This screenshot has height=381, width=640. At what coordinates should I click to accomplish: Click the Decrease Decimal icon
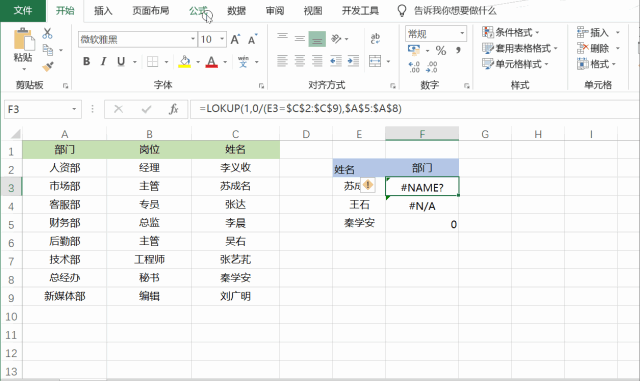click(x=432, y=67)
